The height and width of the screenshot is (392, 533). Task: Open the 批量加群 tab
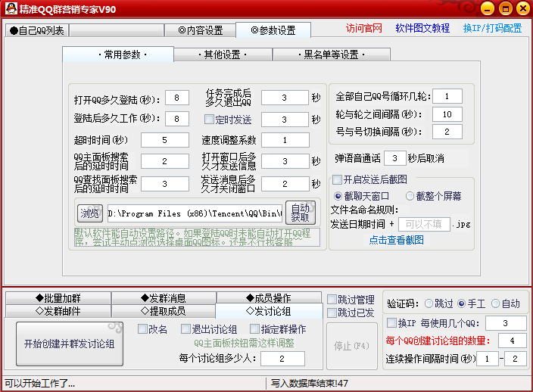click(58, 298)
